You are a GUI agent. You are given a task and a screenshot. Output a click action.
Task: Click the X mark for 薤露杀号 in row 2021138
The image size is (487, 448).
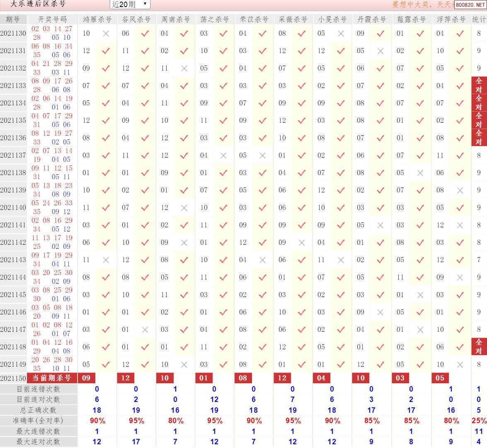tap(420, 173)
